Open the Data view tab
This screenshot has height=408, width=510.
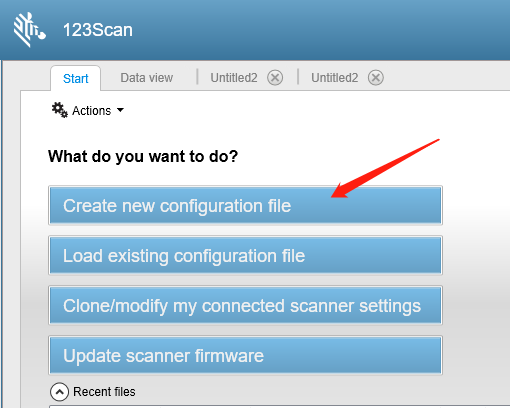(147, 78)
